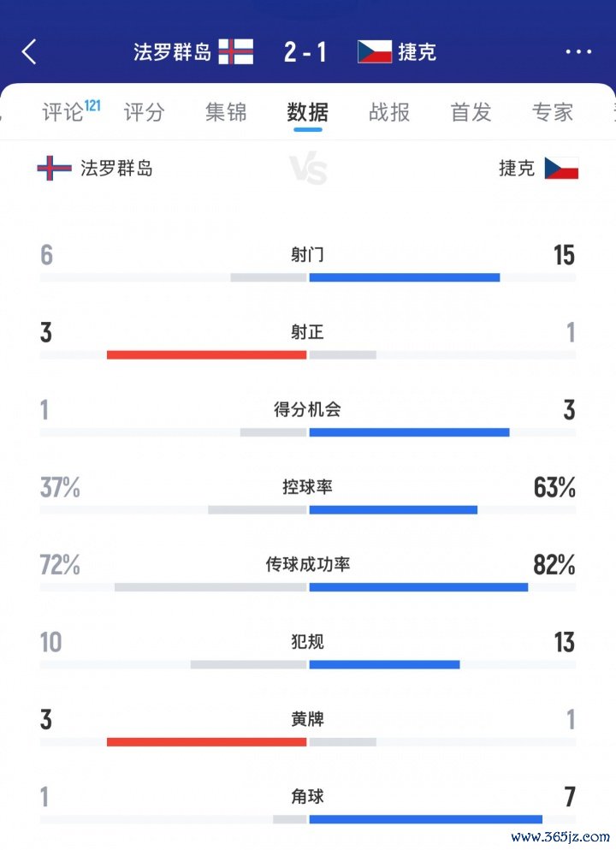Click the blue 射门 shots bar
The width and height of the screenshot is (616, 850).
point(404,277)
